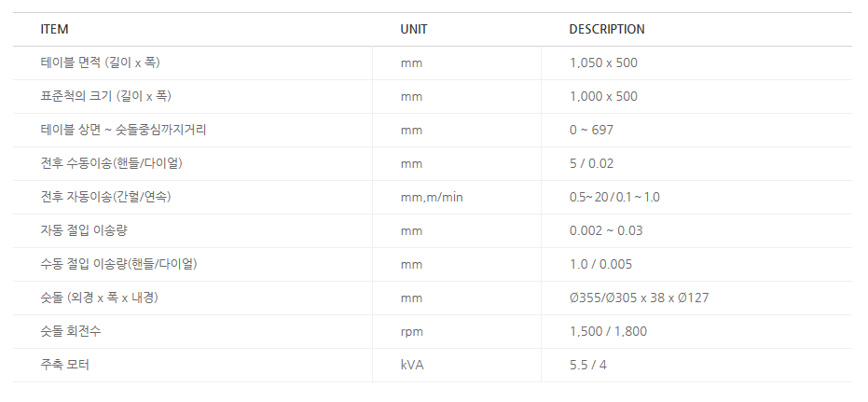Click the mm,m/min unit cell
The width and height of the screenshot is (868, 402).
click(x=431, y=197)
